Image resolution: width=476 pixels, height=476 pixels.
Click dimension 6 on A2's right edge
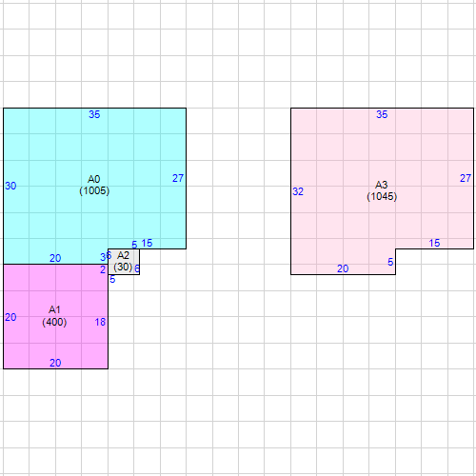(x=137, y=269)
